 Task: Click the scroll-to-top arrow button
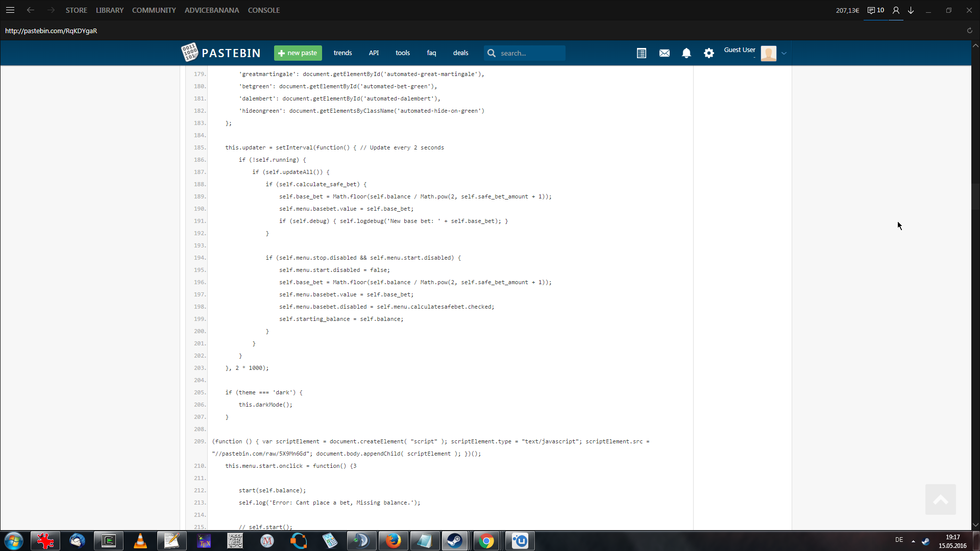[x=940, y=499]
